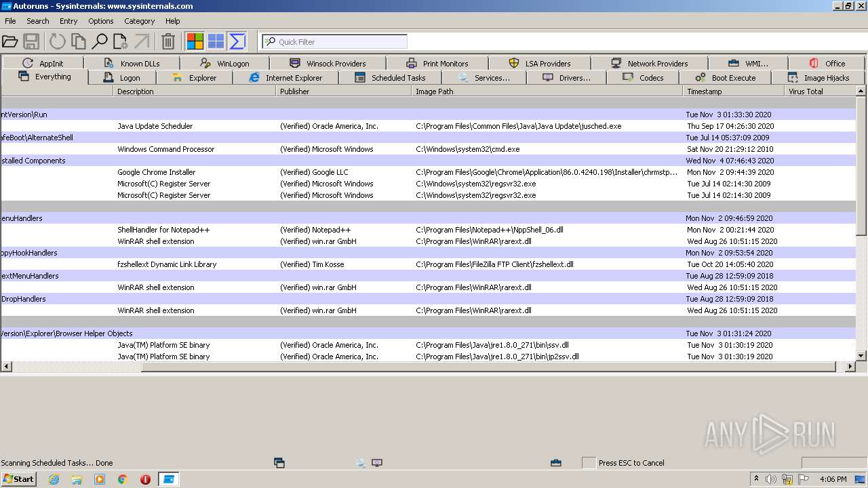
Task: Switch to the WMI tab
Action: pyautogui.click(x=748, y=63)
